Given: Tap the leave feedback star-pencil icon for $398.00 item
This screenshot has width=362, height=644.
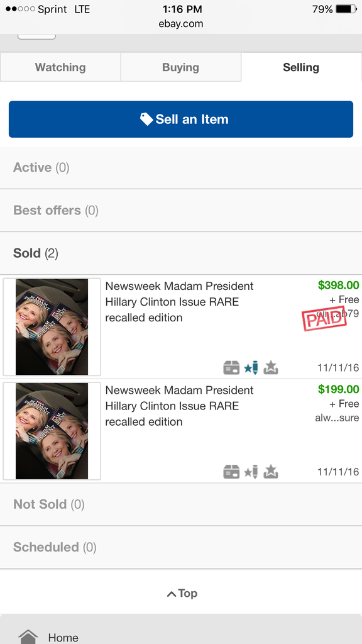Looking at the screenshot, I should [x=251, y=367].
